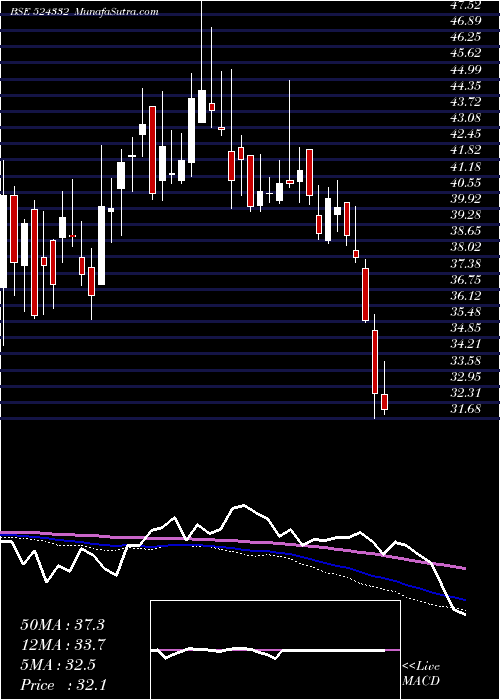This screenshot has width=500, height=700.
Task: Select the 40.55 price axis label
Action: point(466,183)
